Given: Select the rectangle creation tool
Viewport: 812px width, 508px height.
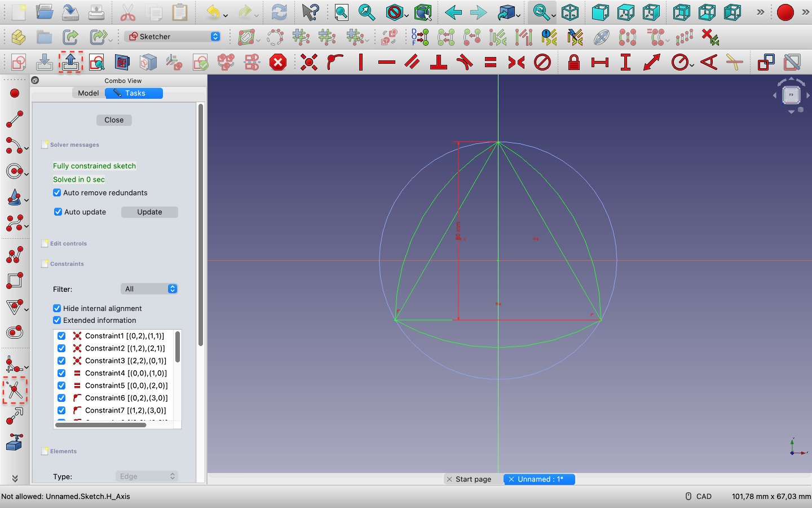Looking at the screenshot, I should [x=14, y=281].
